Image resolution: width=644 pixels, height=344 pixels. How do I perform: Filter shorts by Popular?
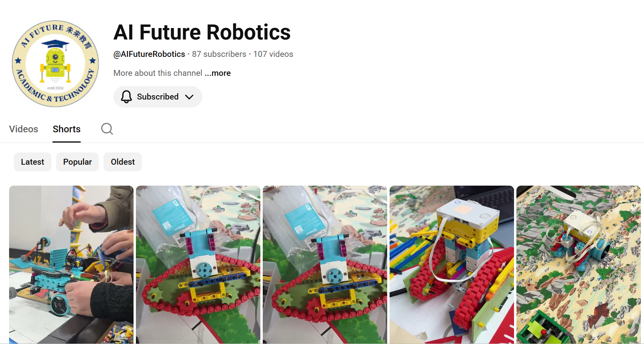[x=77, y=162]
